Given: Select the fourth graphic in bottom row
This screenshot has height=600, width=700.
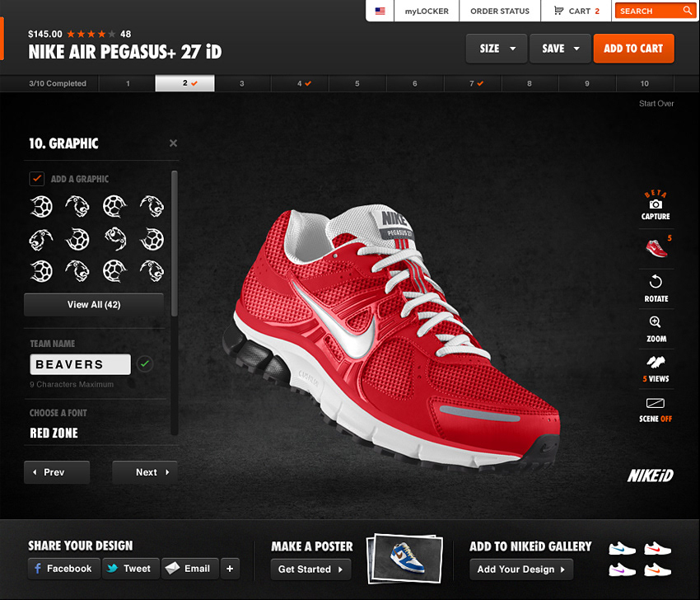Looking at the screenshot, I should [x=152, y=271].
